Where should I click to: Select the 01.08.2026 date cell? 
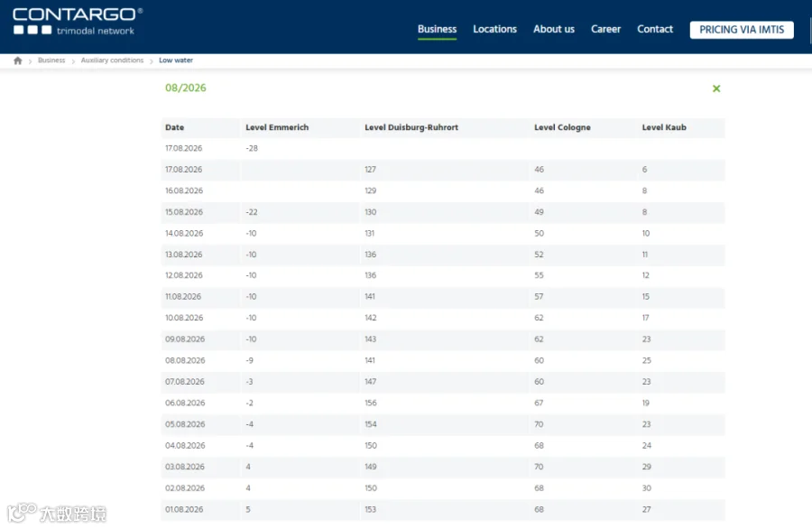coord(184,509)
